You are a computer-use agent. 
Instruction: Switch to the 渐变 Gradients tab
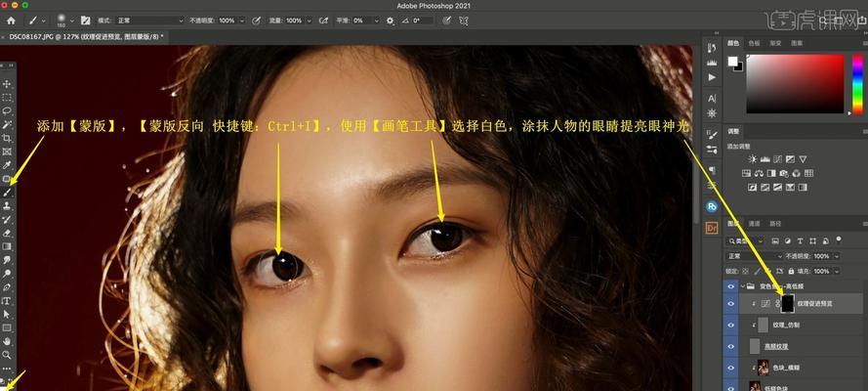point(775,43)
